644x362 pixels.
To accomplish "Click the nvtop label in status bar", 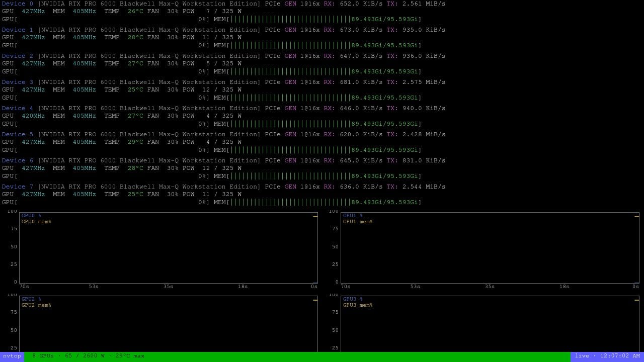I will (12, 356).
